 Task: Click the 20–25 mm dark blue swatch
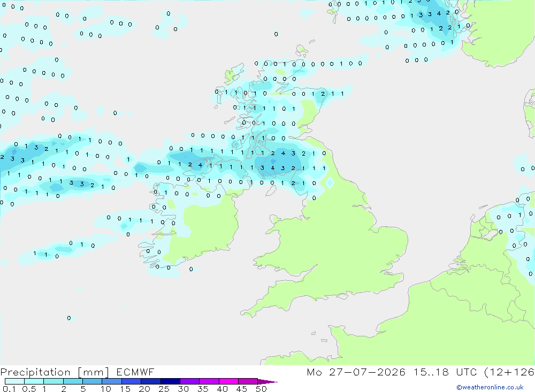point(150,381)
